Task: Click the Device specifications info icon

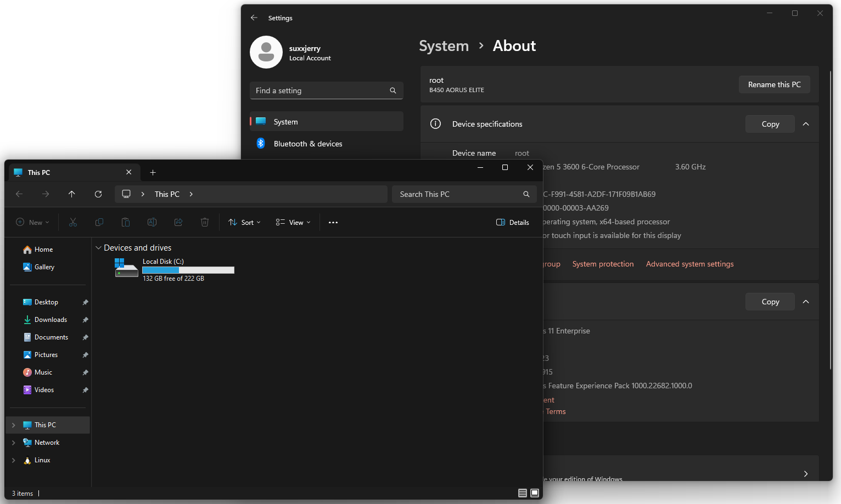Action: tap(435, 124)
